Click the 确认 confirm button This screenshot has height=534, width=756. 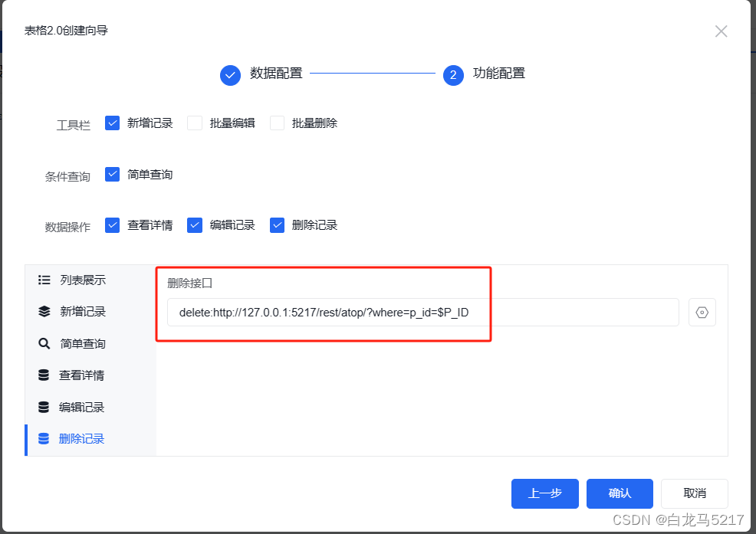(x=620, y=493)
